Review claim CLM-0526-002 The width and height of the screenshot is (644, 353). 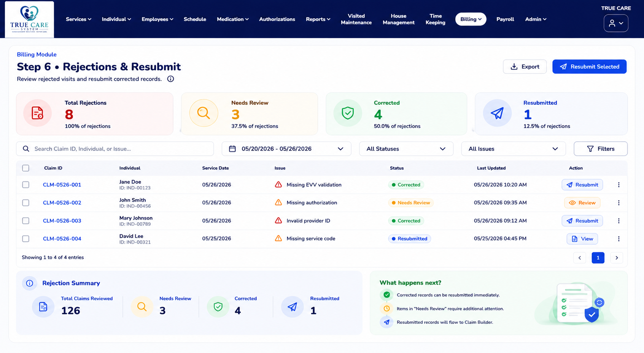[x=582, y=203]
